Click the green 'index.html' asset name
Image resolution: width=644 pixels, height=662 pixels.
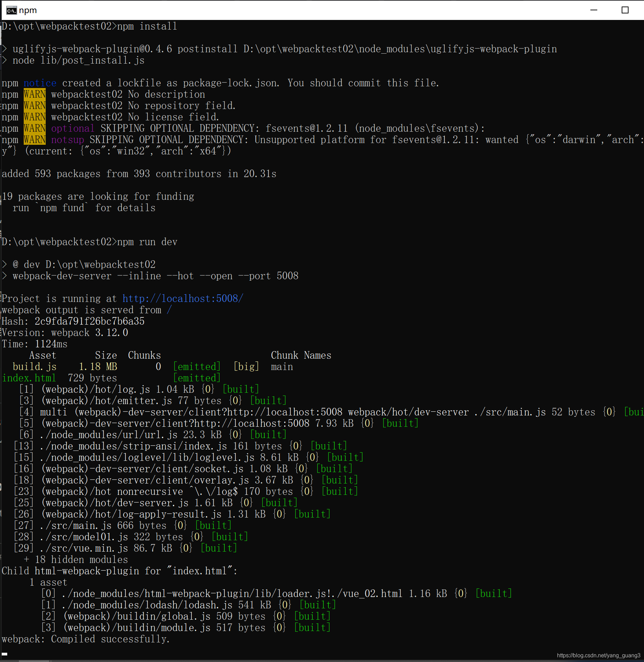[x=29, y=378]
